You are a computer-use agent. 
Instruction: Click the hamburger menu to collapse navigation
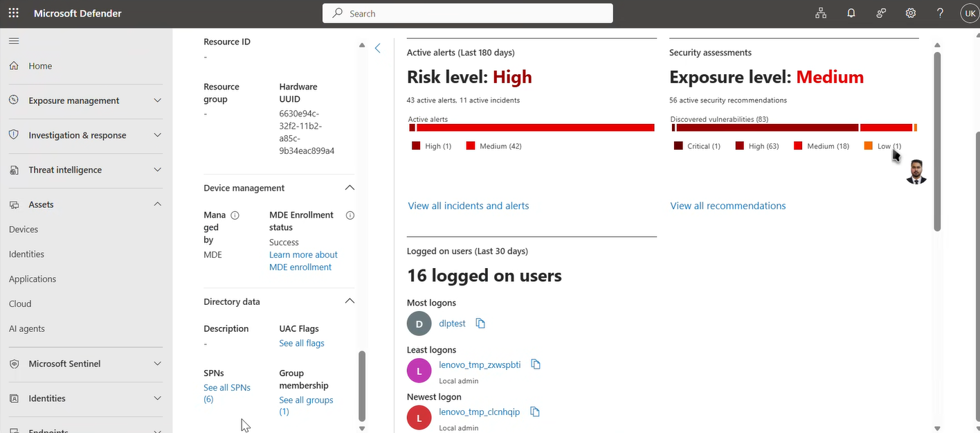pos(13,40)
